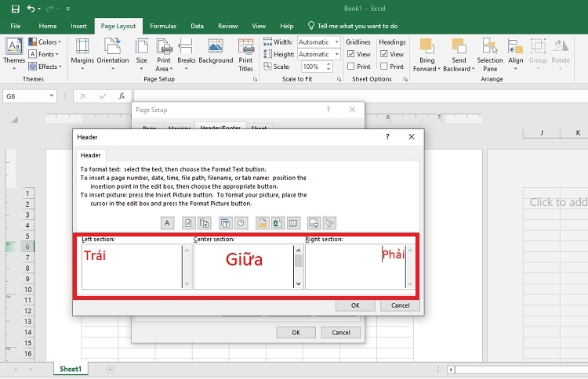This screenshot has width=588, height=379.
Task: Insert Number of Pages icon
Action: tap(204, 222)
